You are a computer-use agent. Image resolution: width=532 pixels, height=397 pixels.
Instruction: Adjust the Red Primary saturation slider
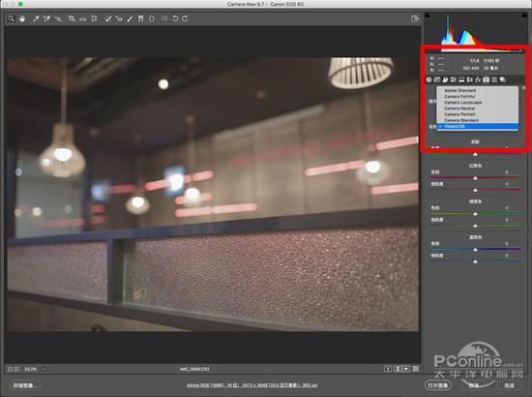point(475,190)
